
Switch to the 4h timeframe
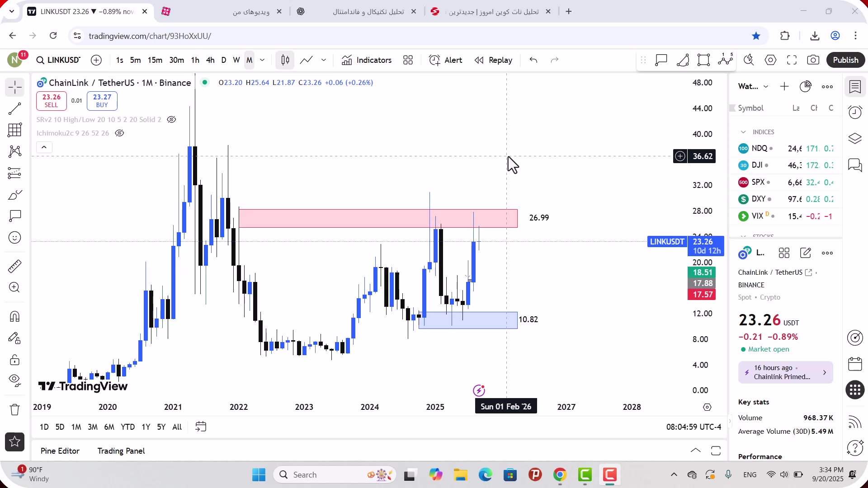pyautogui.click(x=210, y=60)
